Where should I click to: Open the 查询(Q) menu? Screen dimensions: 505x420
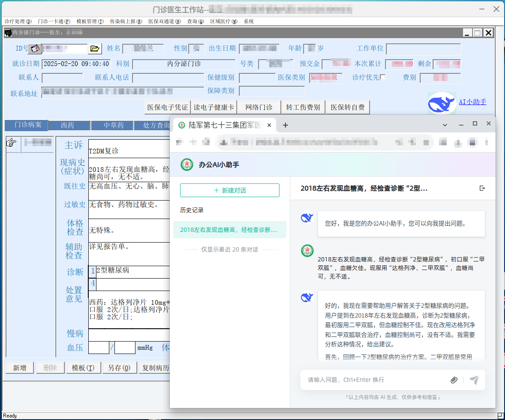195,21
